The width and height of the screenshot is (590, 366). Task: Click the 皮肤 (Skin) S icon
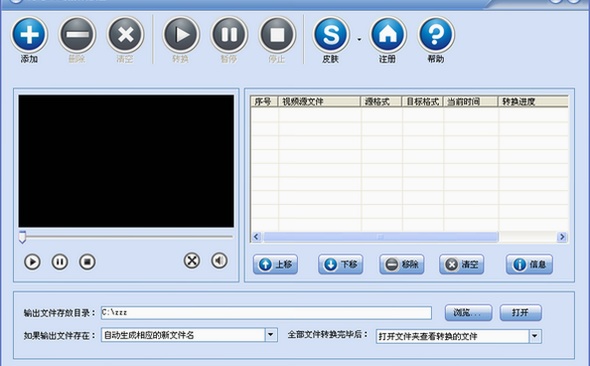331,35
